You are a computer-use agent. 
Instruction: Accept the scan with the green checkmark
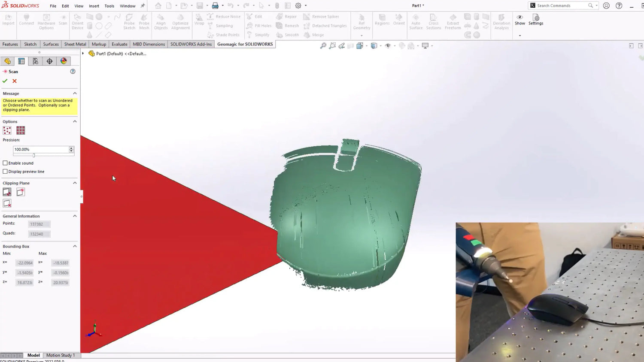(5, 81)
